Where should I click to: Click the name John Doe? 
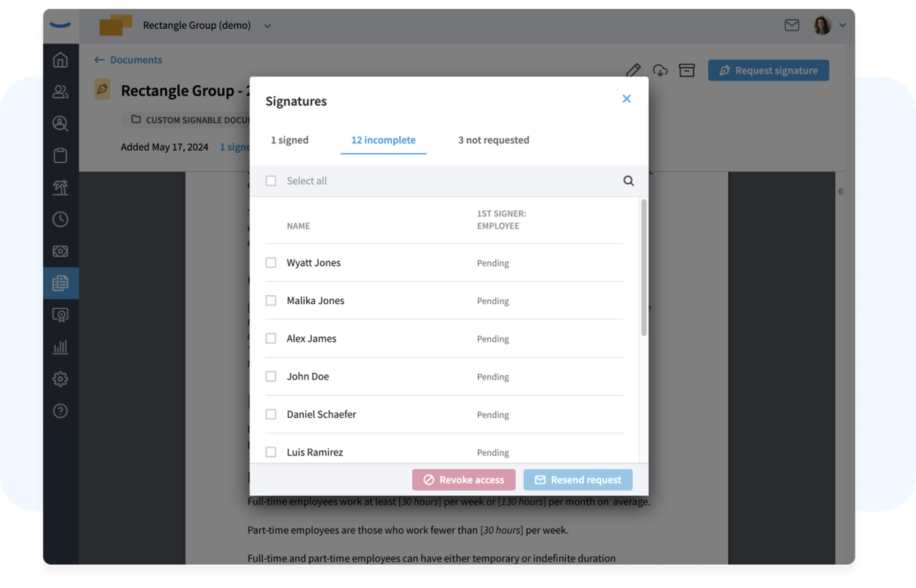click(x=308, y=376)
